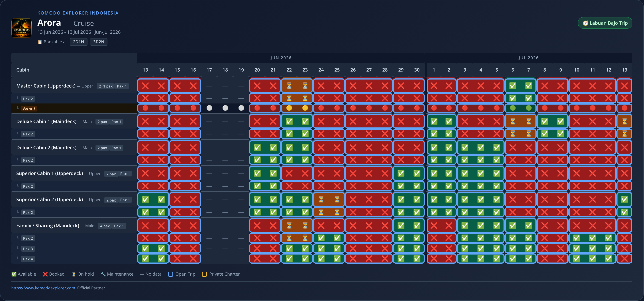Click the Maintenance wrench legend icon
Viewport: 644px width, 301px height.
tap(103, 274)
